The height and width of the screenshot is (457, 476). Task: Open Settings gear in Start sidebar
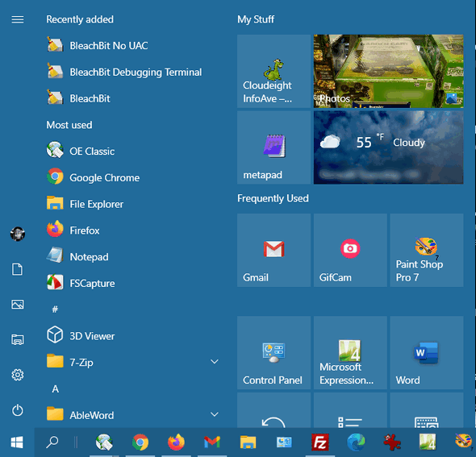(x=17, y=375)
